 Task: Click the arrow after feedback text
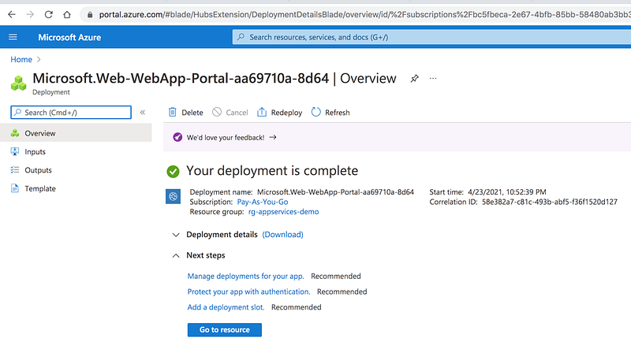pos(273,137)
